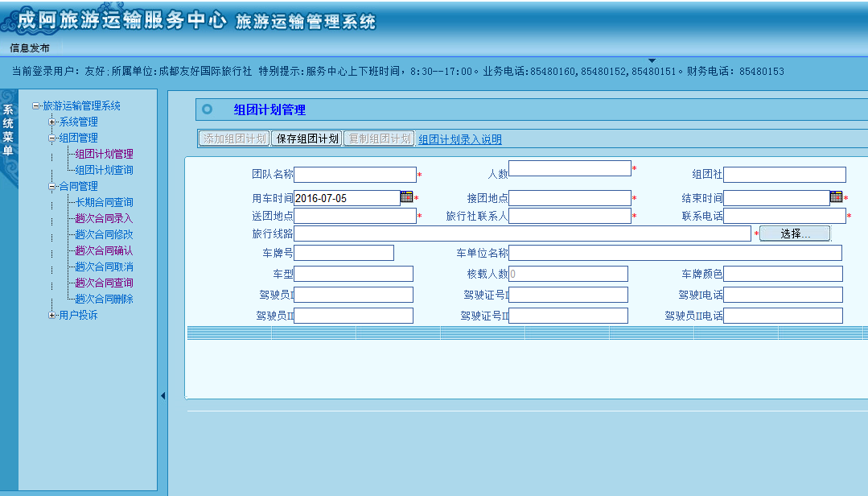Image resolution: width=868 pixels, height=496 pixels.
Task: Collapse the 组团管理 tree node
Action: pos(52,138)
